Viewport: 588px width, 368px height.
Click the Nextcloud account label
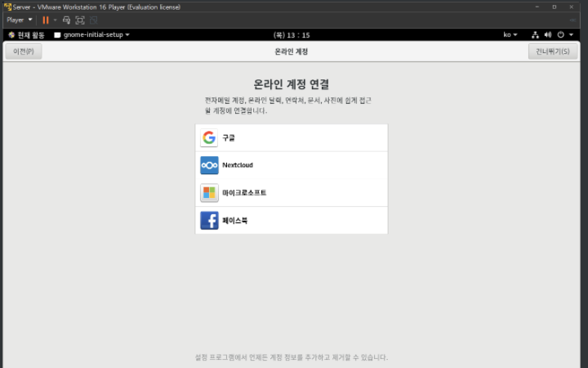tap(238, 165)
